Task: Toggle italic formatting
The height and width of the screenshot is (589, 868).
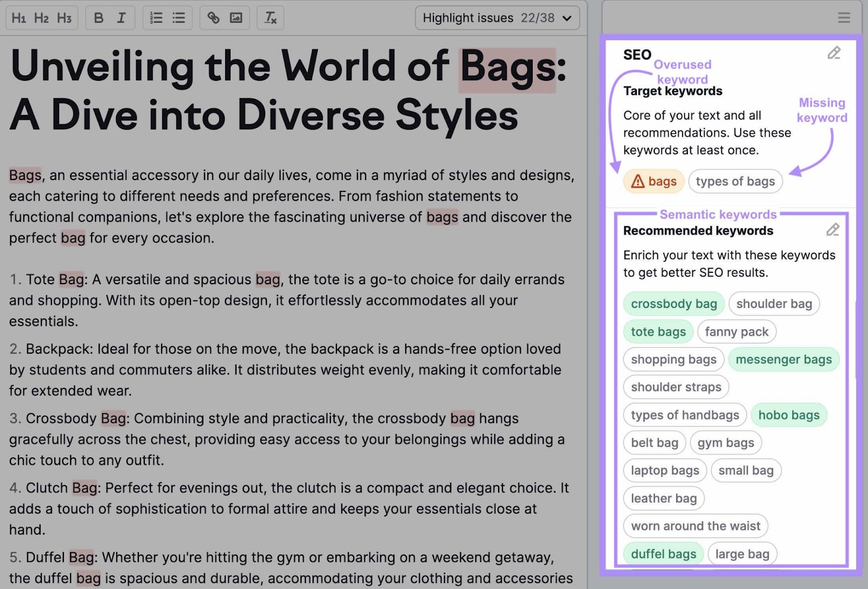Action: coord(121,18)
